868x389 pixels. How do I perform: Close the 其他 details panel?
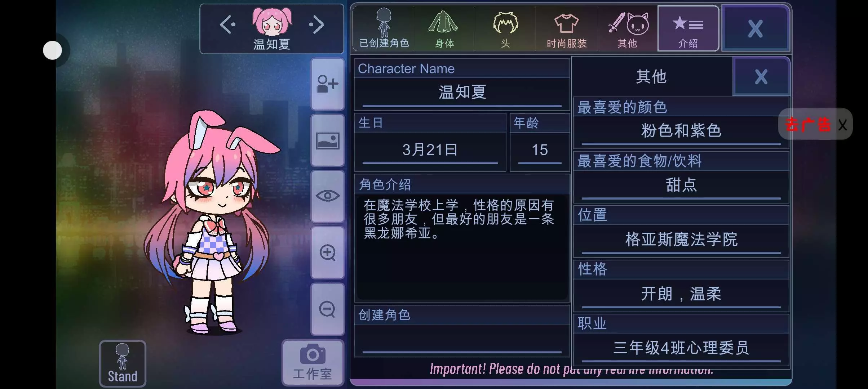(761, 77)
